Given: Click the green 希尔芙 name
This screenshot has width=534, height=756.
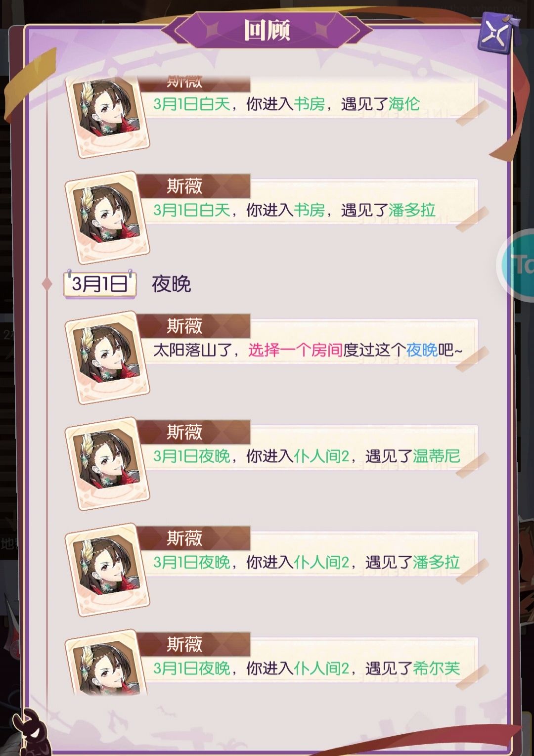Looking at the screenshot, I should coord(436,668).
